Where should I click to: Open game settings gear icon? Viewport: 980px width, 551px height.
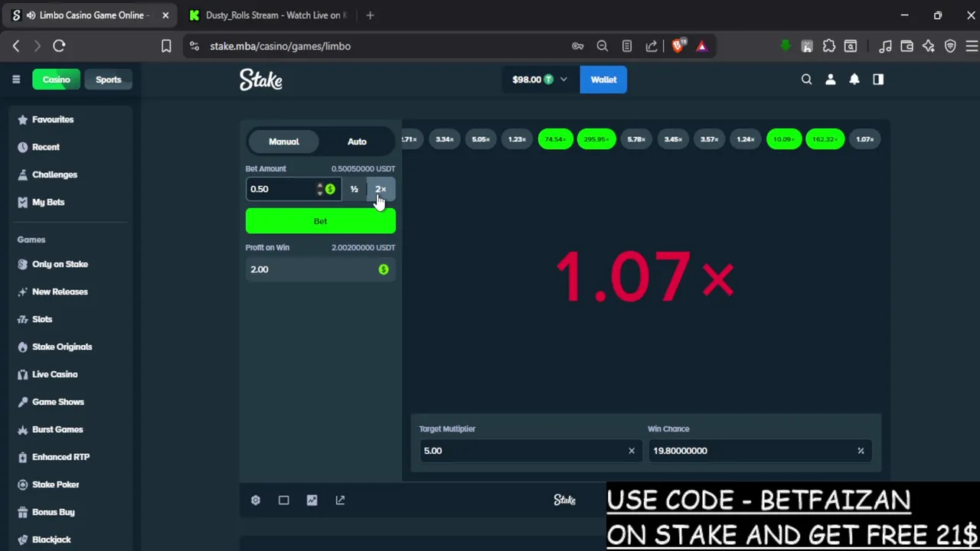(x=256, y=500)
